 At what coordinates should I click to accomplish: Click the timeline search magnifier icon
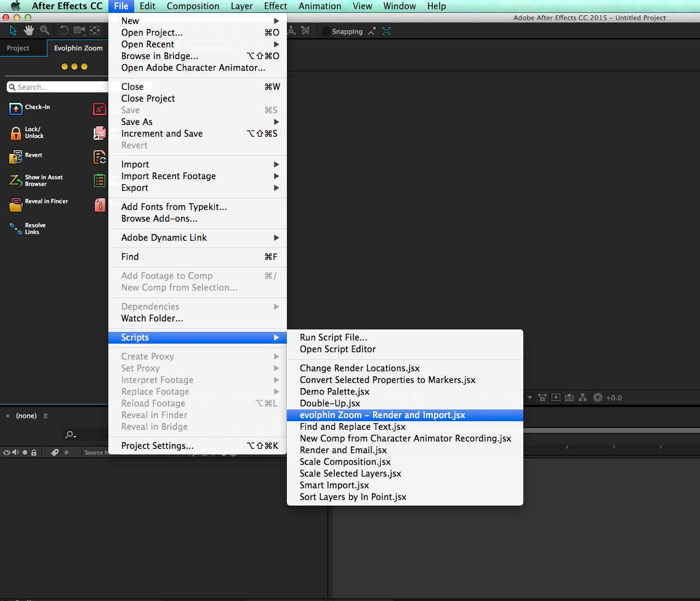tap(71, 435)
